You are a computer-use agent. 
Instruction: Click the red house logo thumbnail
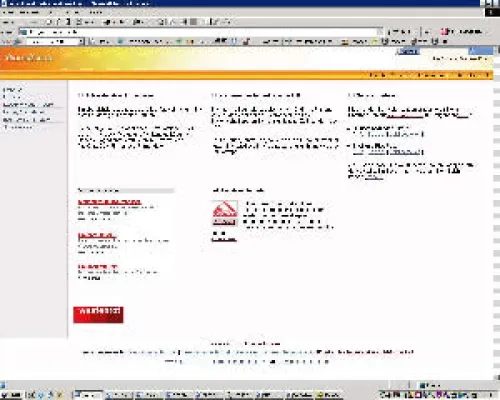[225, 213]
